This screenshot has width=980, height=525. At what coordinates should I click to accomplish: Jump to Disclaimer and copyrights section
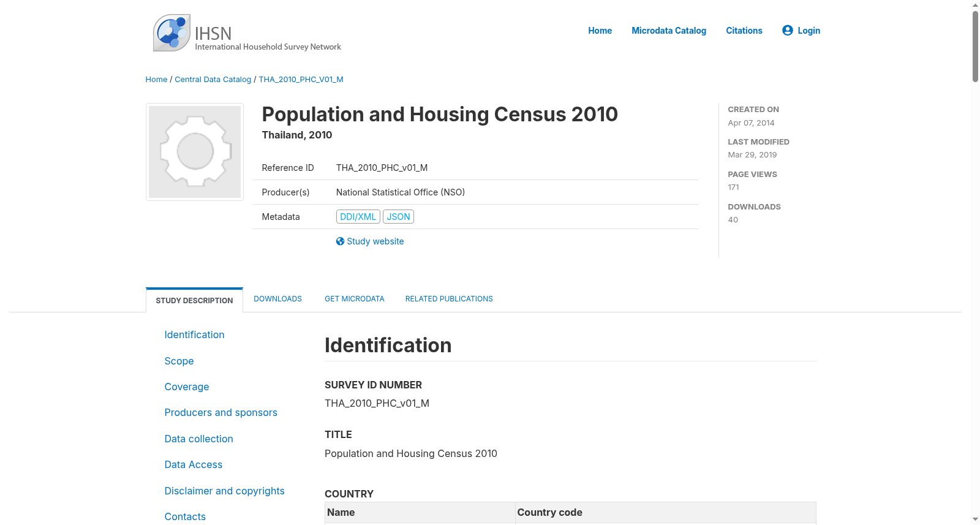pyautogui.click(x=224, y=491)
